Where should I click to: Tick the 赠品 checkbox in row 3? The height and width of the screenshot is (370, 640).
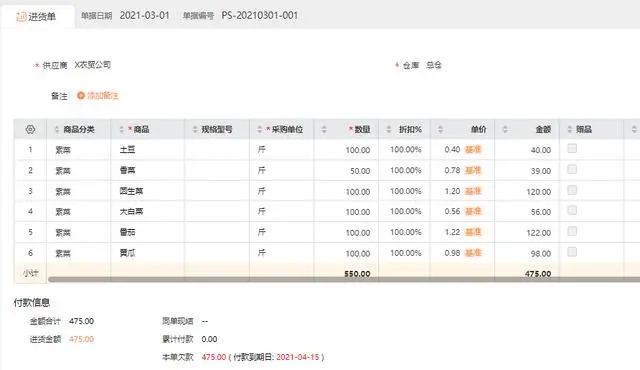pyautogui.click(x=572, y=190)
